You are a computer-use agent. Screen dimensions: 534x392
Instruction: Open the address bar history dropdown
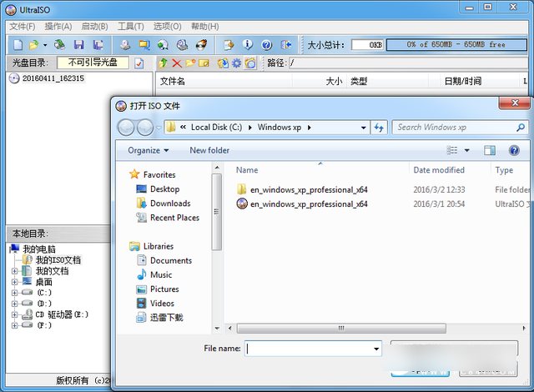click(364, 128)
